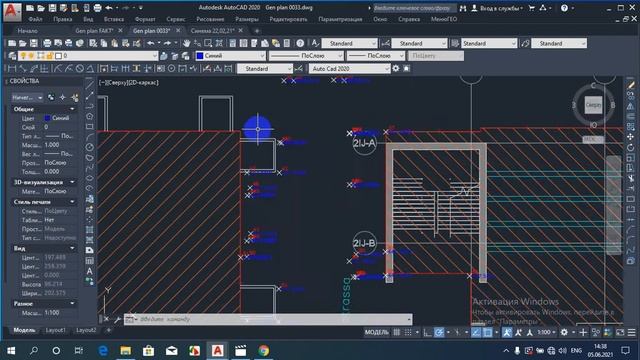Select the Multiline Text tool (A)
640x360 pixels.
pyautogui.click(x=89, y=271)
